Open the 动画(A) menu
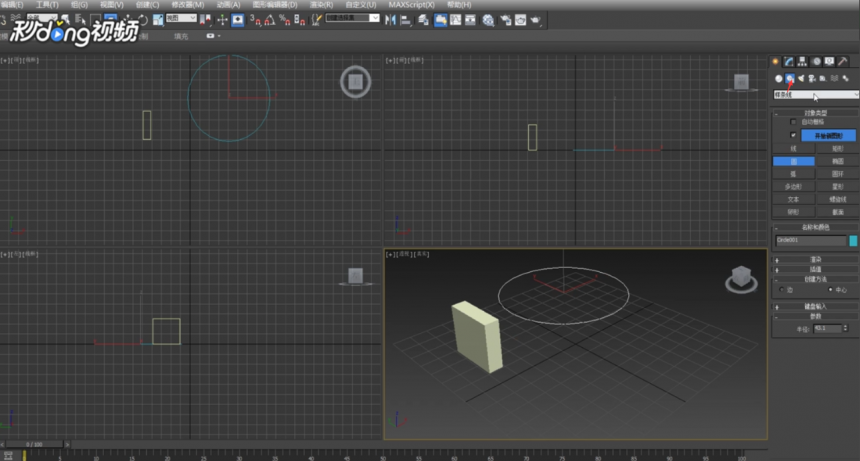The image size is (860, 461). (228, 4)
